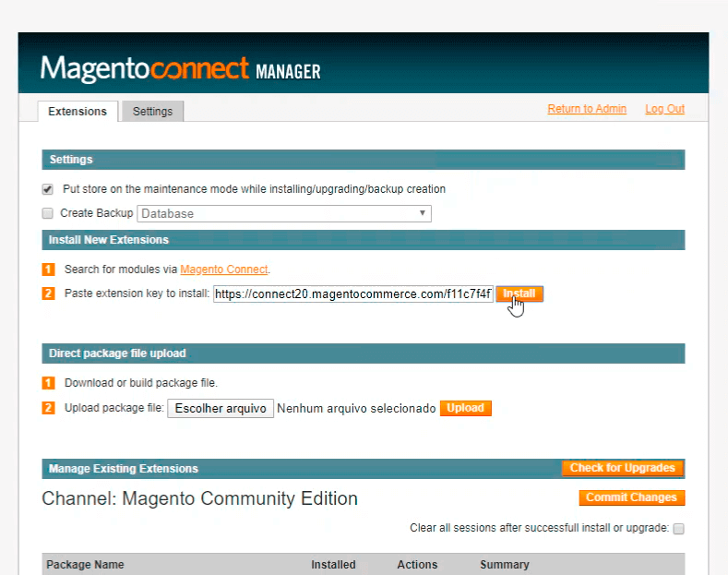Focus the extension key input field

click(352, 294)
